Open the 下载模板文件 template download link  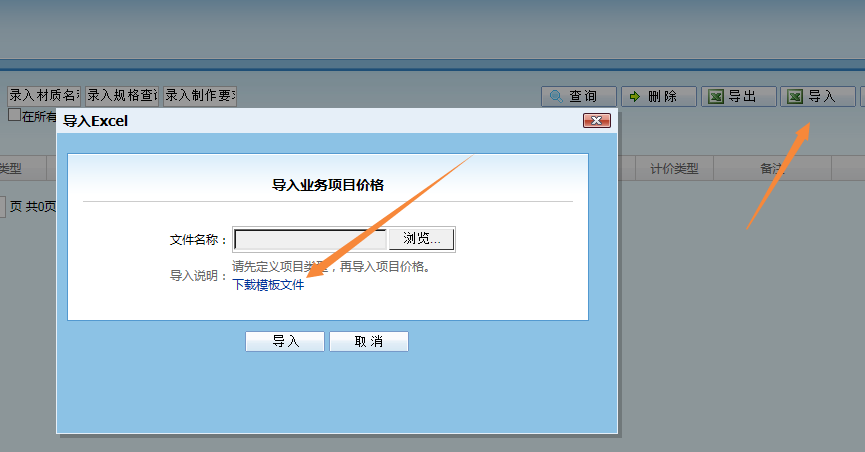point(268,285)
